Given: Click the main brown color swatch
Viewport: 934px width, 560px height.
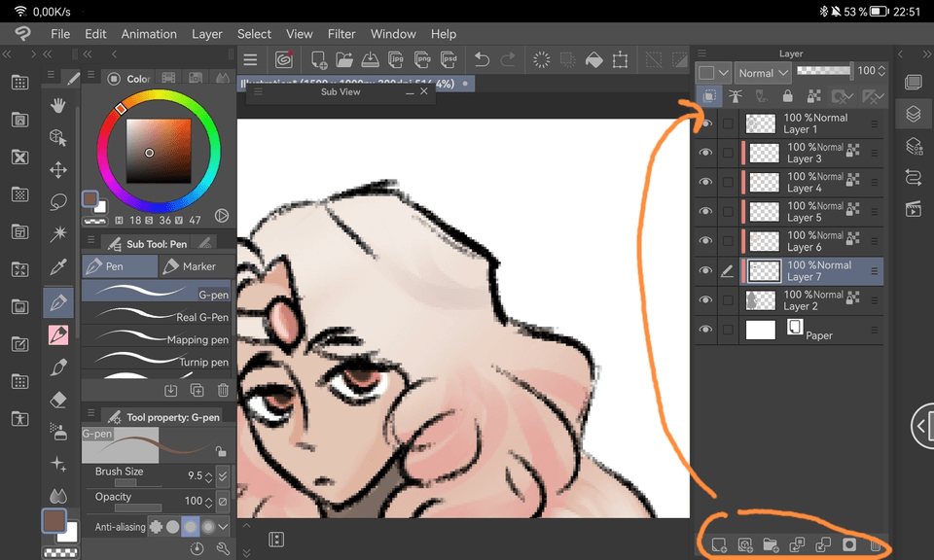Looking at the screenshot, I should (x=54, y=521).
